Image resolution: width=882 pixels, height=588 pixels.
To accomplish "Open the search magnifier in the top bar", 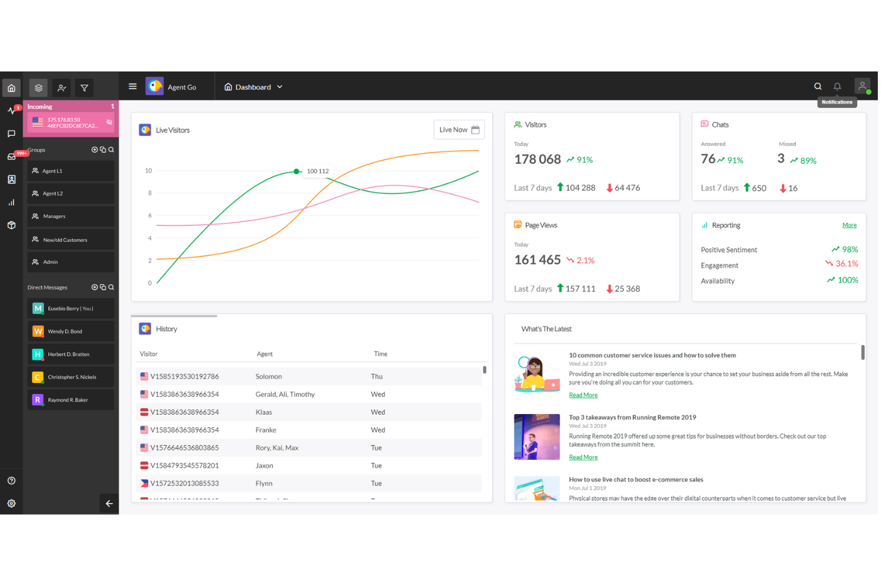I will [x=818, y=86].
